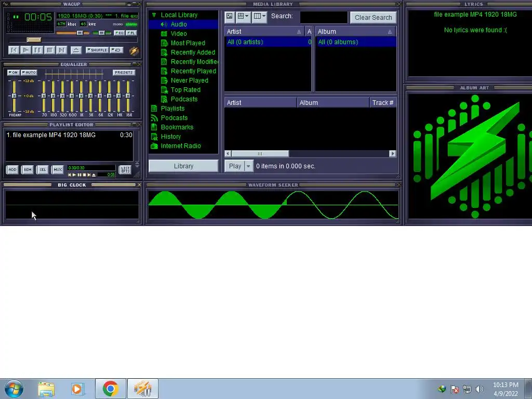Screen dimensions: 532x399
Task: Collapse the Local Library tree
Action: pyautogui.click(x=154, y=15)
